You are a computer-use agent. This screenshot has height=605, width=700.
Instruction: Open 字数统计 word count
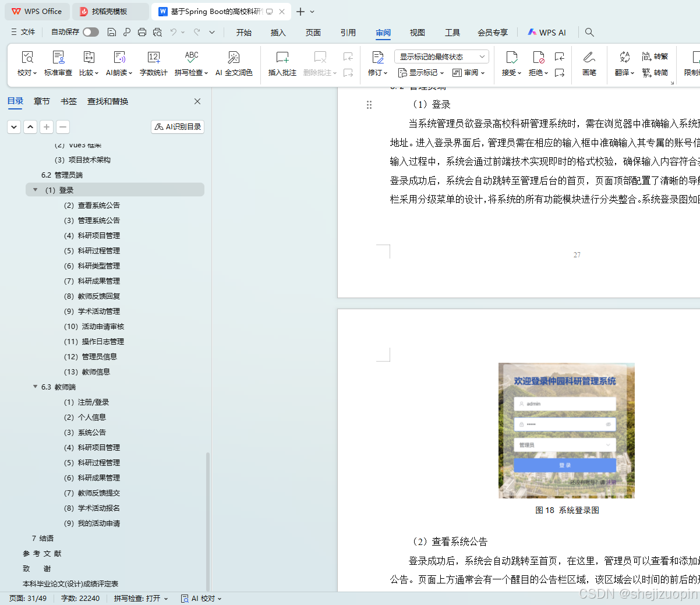pos(154,64)
